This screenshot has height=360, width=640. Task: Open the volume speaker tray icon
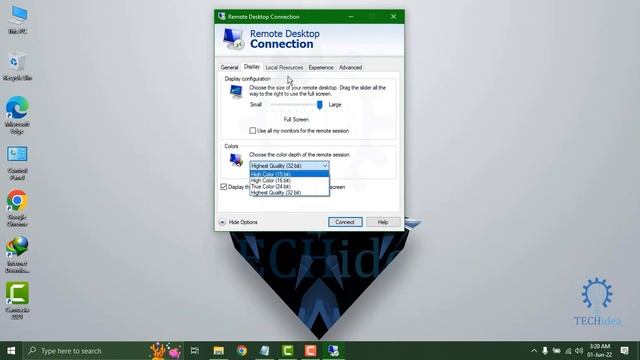point(579,351)
